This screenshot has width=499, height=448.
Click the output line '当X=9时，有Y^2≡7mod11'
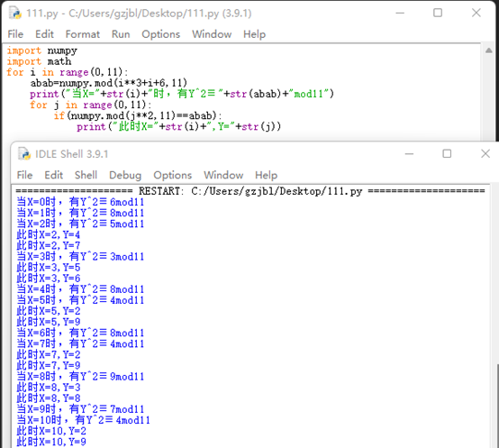coord(80,409)
